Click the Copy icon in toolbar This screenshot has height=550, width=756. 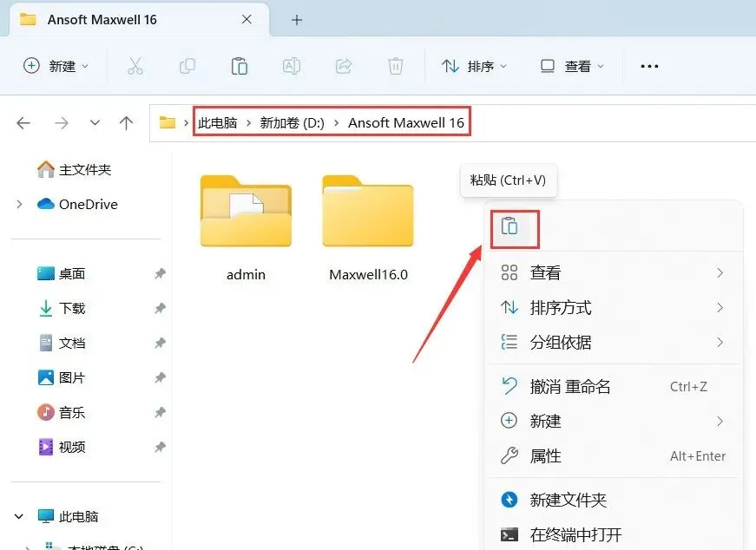187,66
